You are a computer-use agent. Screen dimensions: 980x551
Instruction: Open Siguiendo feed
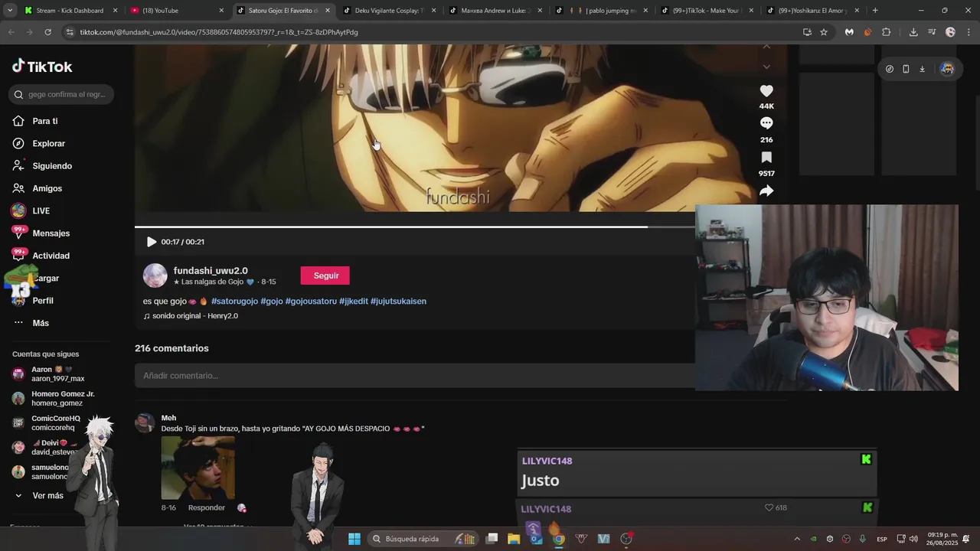51,166
